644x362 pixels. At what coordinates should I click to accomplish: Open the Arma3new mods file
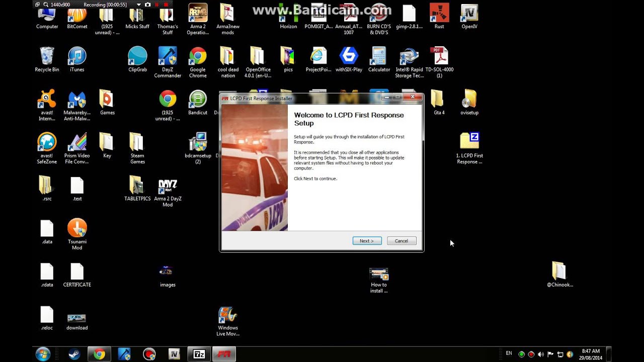[x=228, y=19]
